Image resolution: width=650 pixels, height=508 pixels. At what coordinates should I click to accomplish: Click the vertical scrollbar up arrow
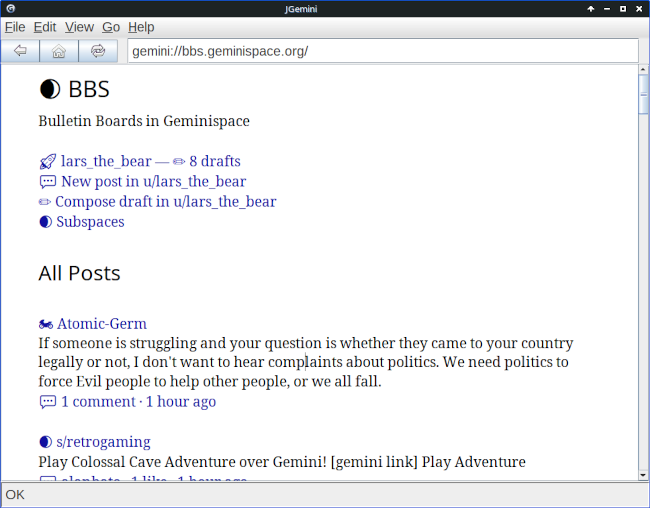click(x=643, y=70)
